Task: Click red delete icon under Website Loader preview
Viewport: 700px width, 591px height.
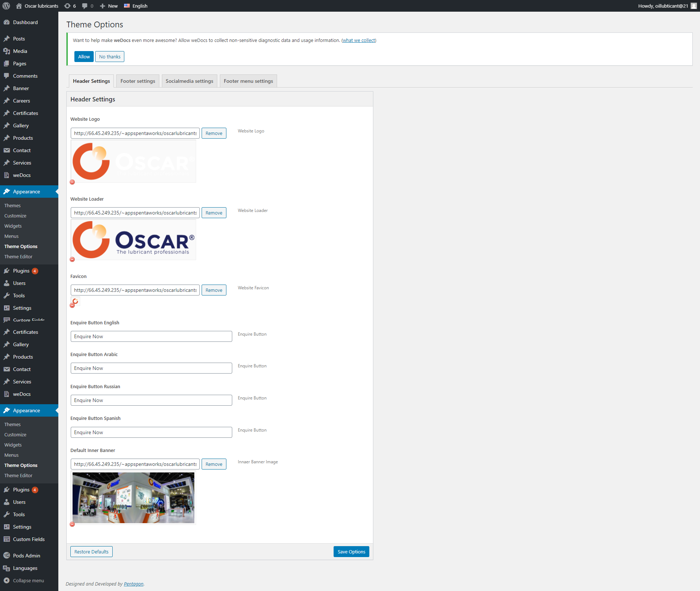Action: 72,259
